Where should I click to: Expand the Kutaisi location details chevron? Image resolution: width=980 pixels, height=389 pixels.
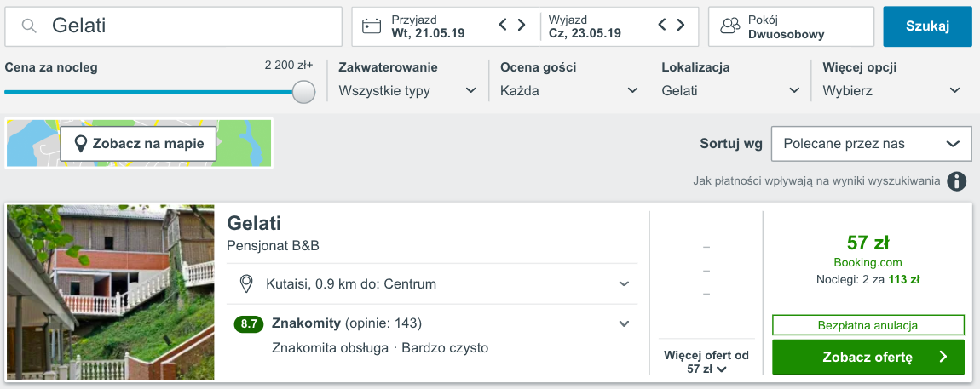[x=624, y=284]
